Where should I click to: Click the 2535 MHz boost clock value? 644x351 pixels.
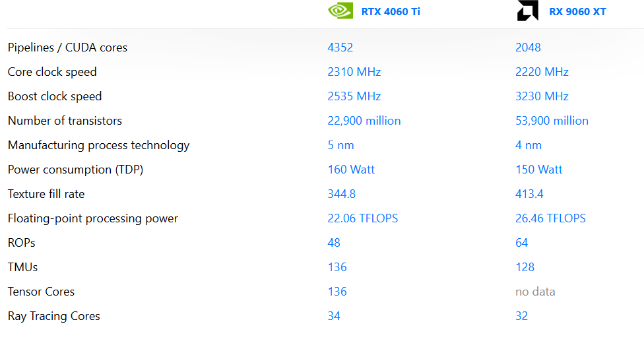[354, 96]
